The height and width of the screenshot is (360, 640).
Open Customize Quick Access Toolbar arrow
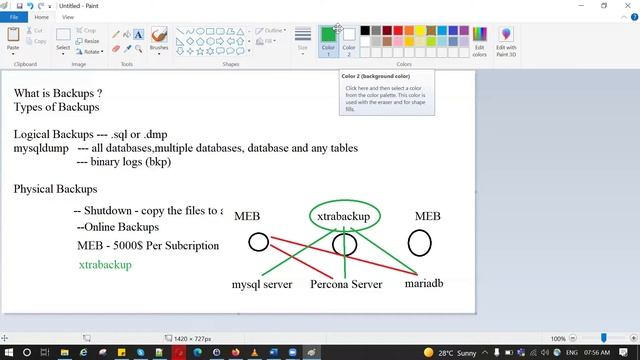[x=50, y=6]
